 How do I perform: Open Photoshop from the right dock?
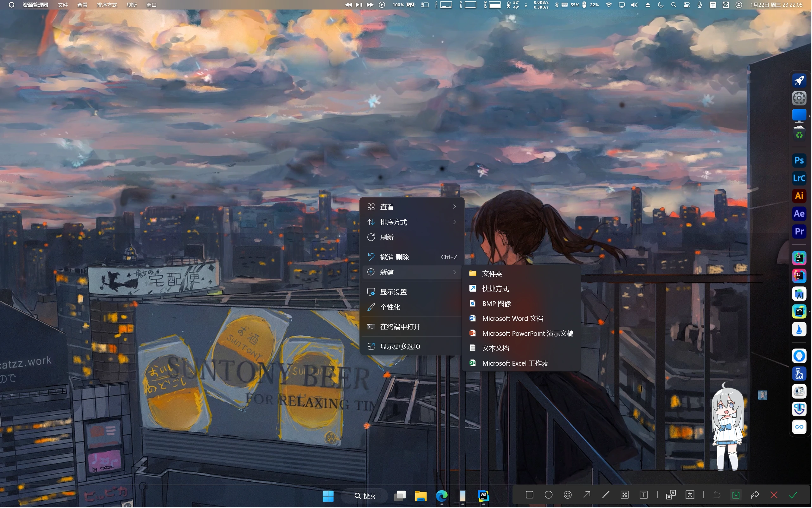(799, 160)
